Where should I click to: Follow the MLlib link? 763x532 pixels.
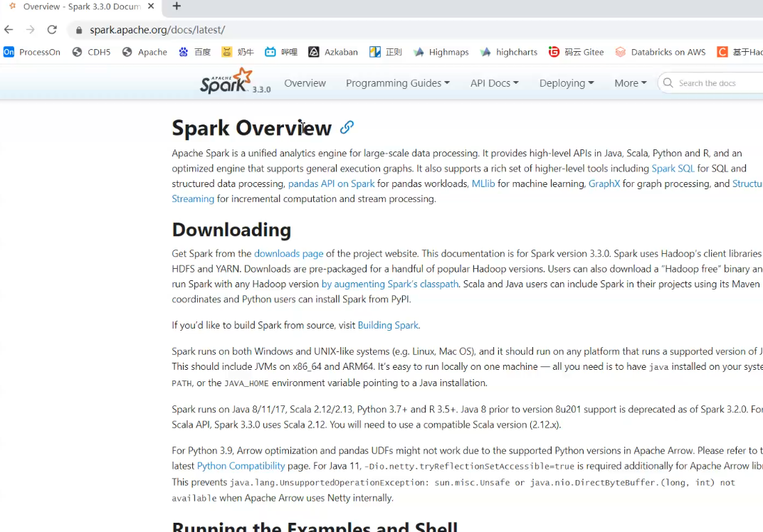[483, 183]
